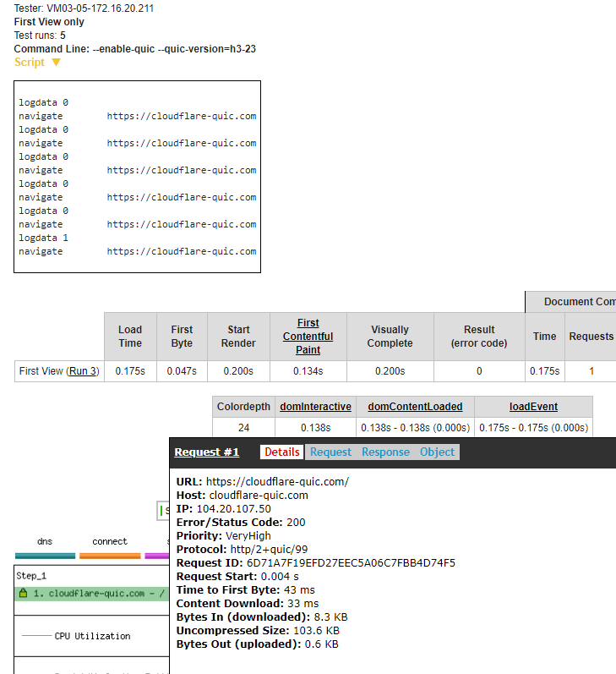Click the Command Line text with quic-version
This screenshot has width=616, height=674.
[x=135, y=49]
